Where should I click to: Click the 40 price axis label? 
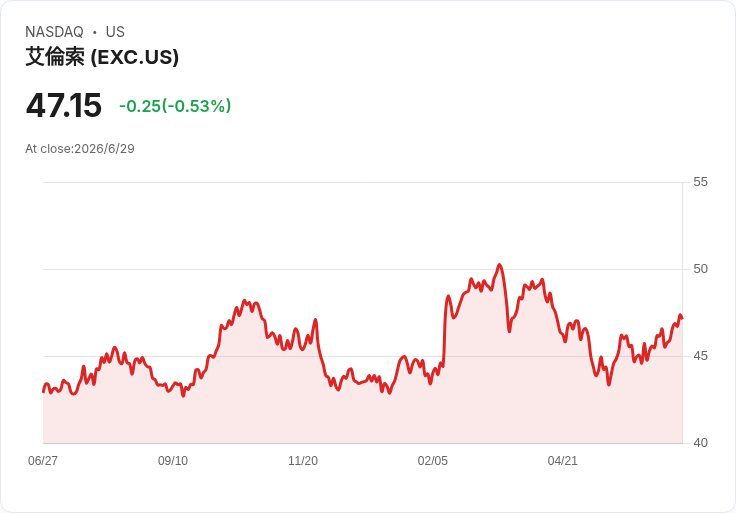click(x=700, y=443)
